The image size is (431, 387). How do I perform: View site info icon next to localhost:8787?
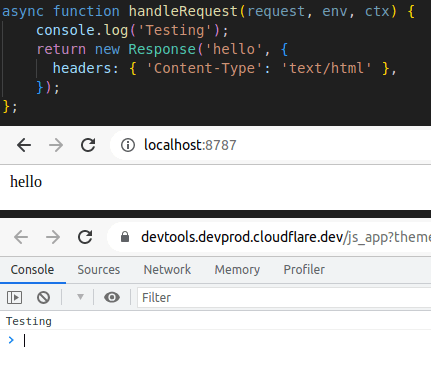(128, 145)
